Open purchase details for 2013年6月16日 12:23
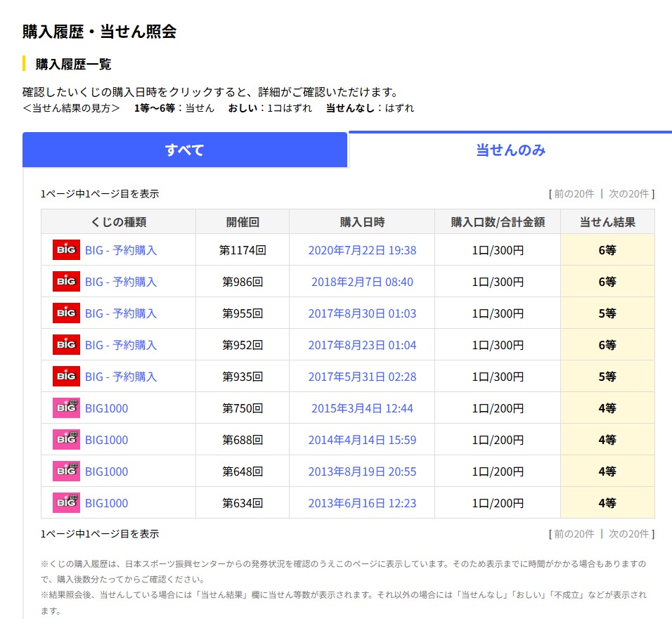Screen dimensions: 672x619 (362, 503)
